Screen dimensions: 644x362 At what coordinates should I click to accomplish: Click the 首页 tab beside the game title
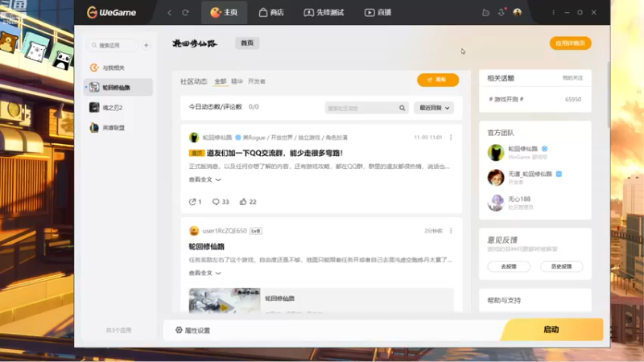coord(247,43)
